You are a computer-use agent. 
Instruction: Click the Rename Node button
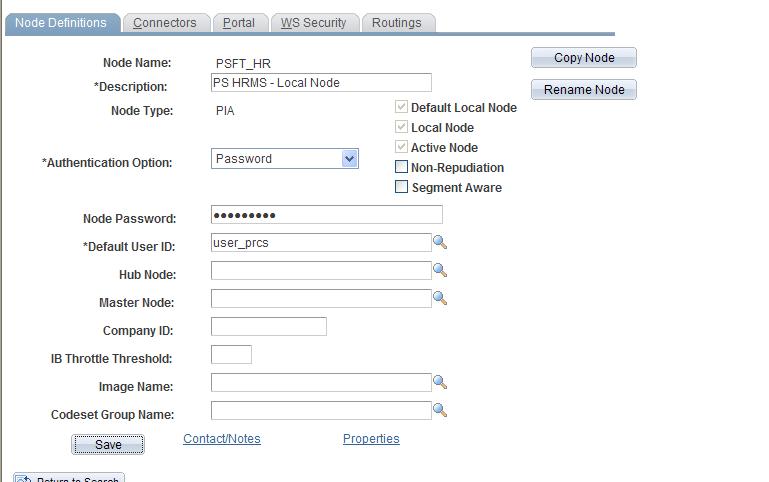coord(584,90)
